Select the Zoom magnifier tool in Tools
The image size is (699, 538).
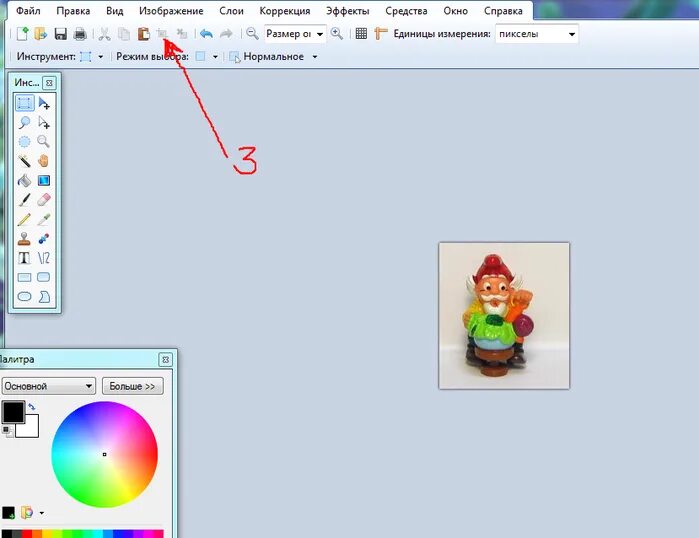44,142
